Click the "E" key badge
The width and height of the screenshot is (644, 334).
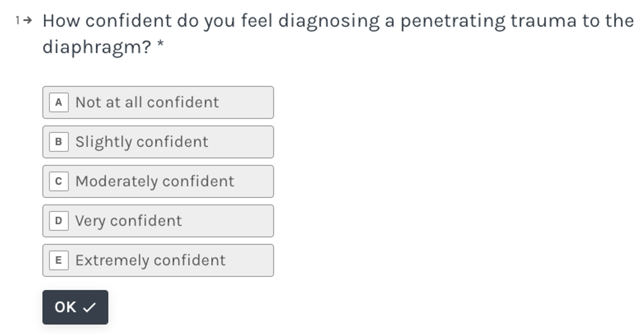(59, 260)
